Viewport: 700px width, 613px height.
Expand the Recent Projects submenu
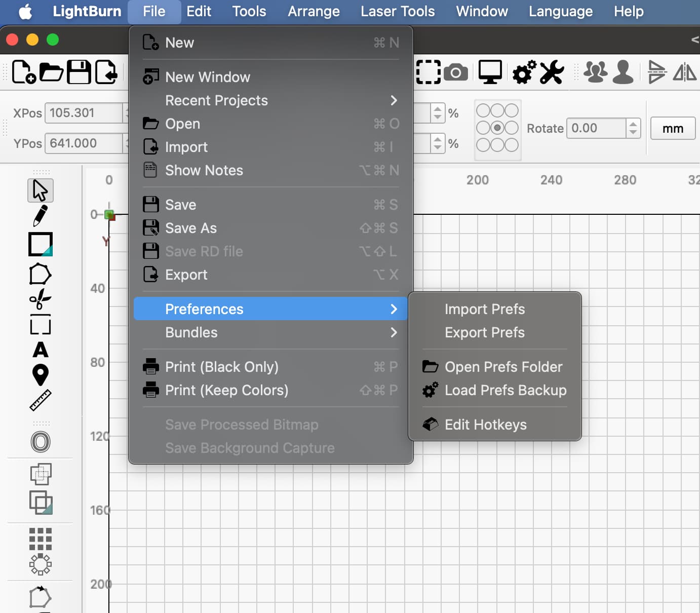point(271,100)
